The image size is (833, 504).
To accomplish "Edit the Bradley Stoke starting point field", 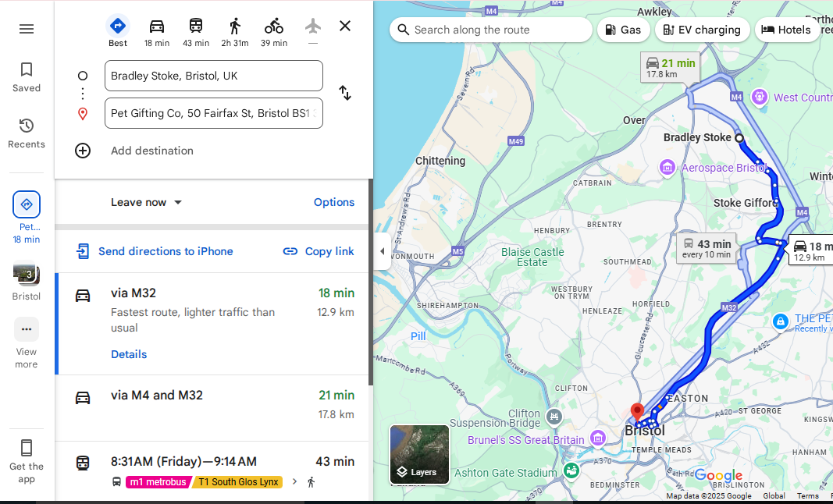I will [x=214, y=76].
